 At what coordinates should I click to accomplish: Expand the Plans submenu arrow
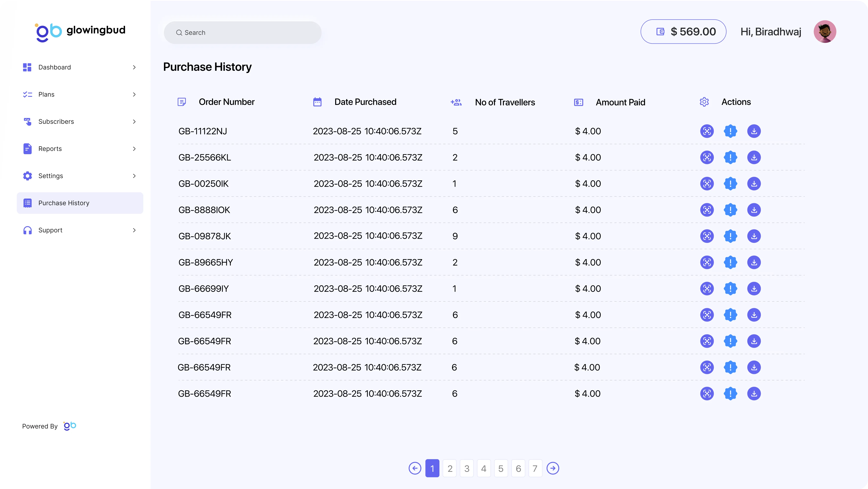[134, 94]
